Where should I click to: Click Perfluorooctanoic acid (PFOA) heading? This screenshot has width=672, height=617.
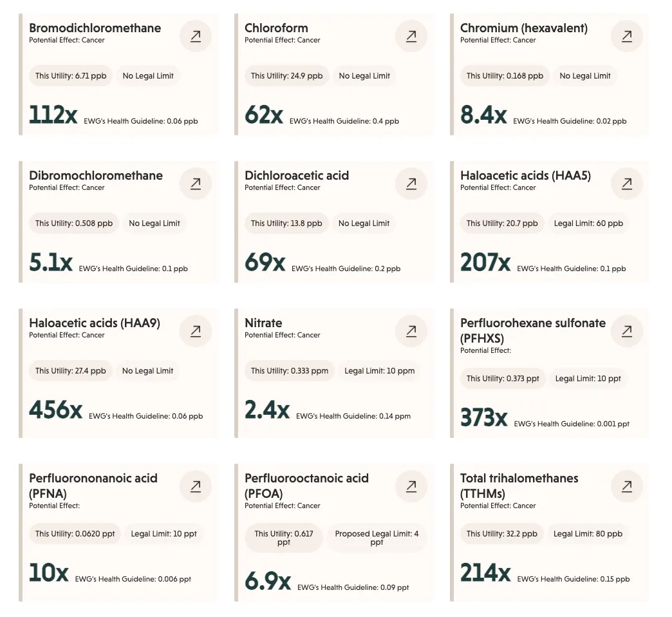pyautogui.click(x=306, y=486)
